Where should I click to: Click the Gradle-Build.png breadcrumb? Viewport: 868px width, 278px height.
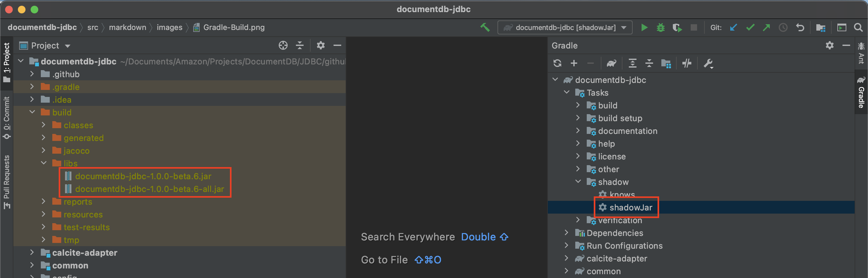pos(229,27)
